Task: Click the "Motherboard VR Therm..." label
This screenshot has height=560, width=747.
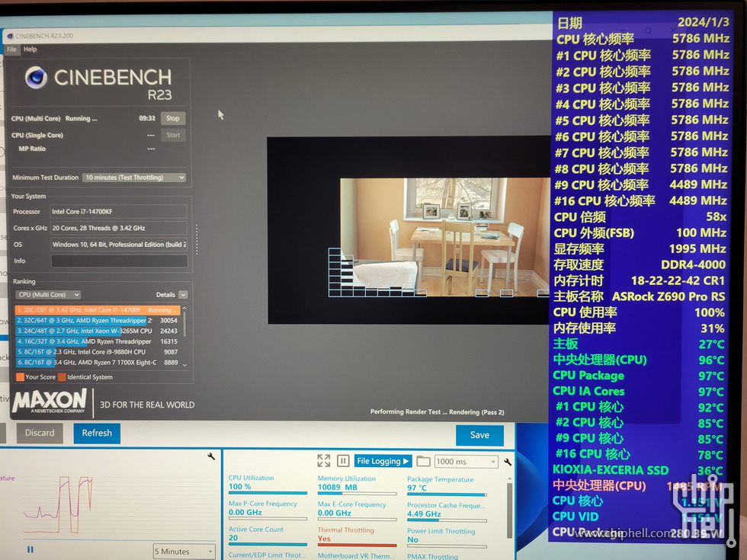Action: pyautogui.click(x=357, y=555)
